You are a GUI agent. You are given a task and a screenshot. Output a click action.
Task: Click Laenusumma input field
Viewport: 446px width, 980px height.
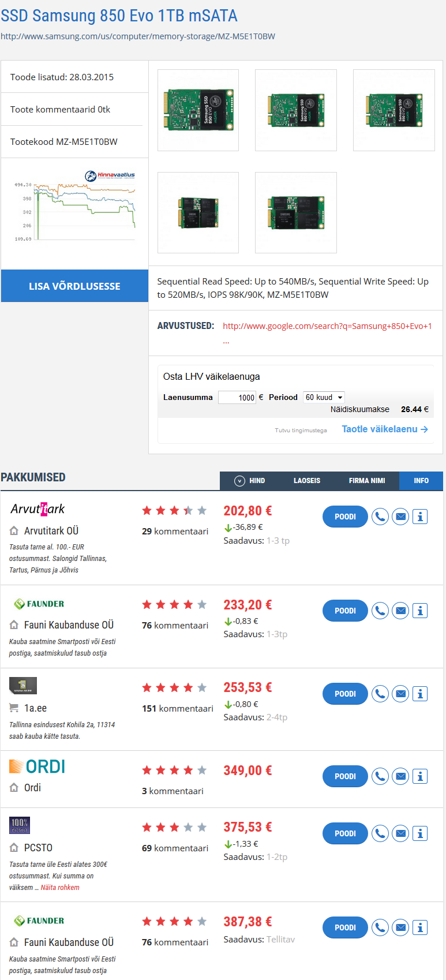point(237,397)
